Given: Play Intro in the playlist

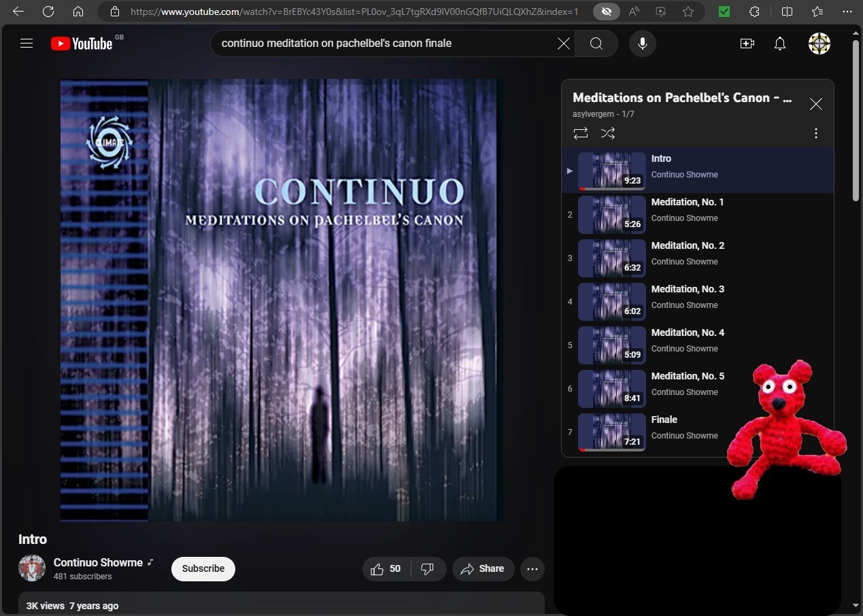Looking at the screenshot, I should (x=698, y=171).
